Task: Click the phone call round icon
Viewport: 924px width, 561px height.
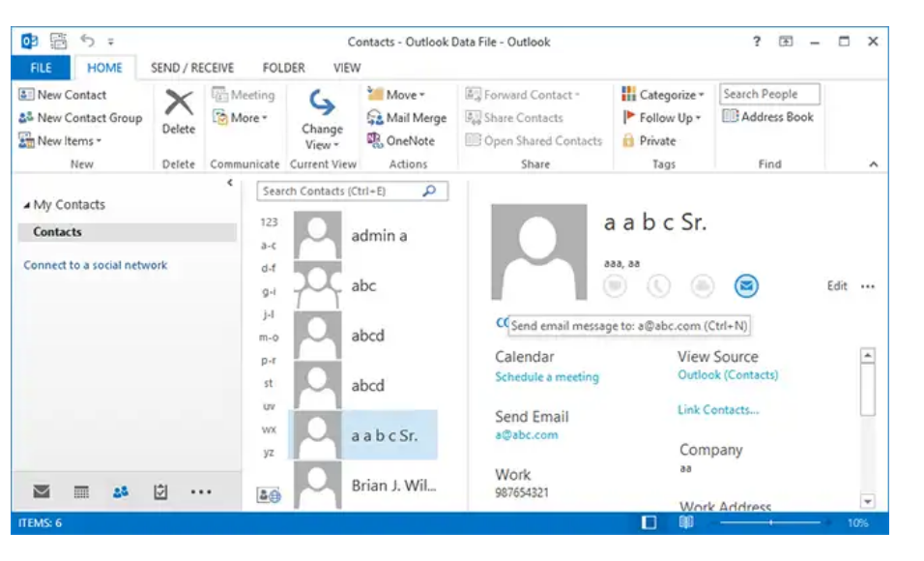Action: pyautogui.click(x=658, y=286)
